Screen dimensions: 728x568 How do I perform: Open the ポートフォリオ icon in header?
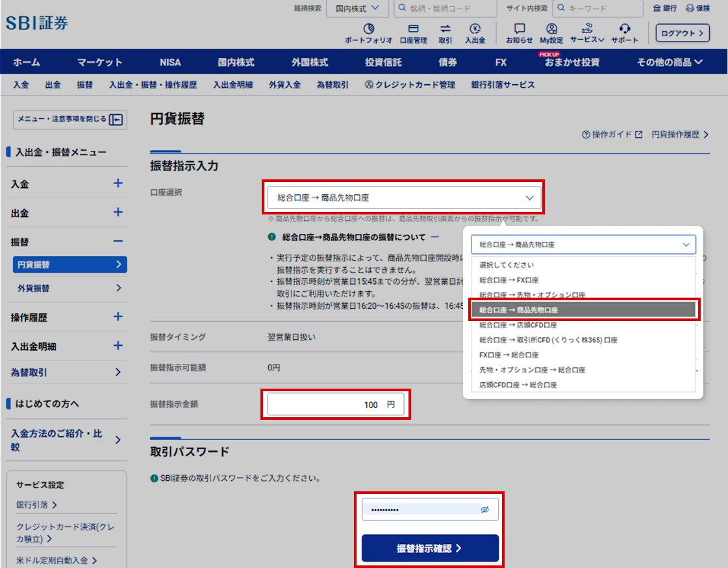pos(369,29)
